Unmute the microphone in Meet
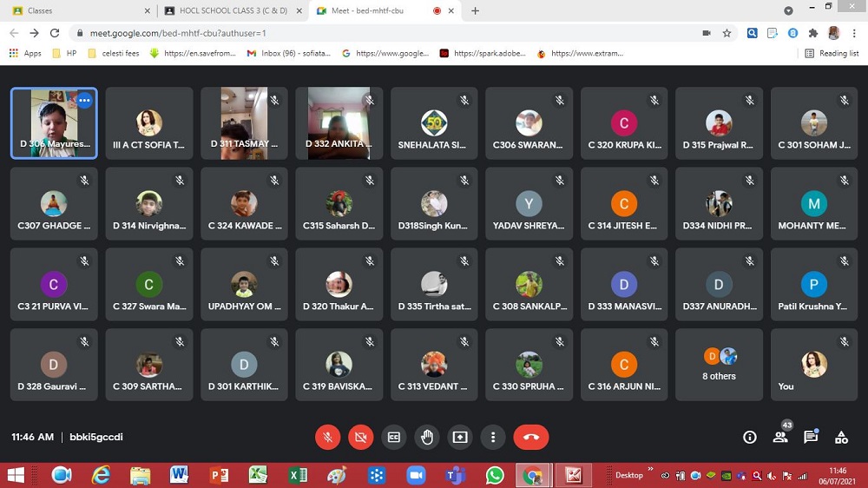The height and width of the screenshot is (488, 868). click(328, 438)
